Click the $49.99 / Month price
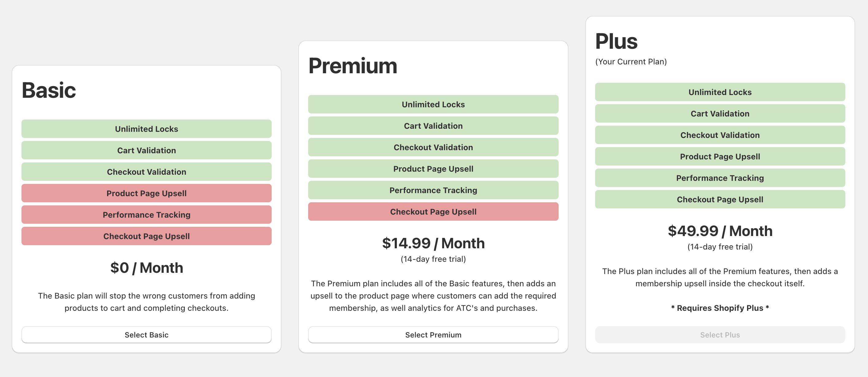The width and height of the screenshot is (868, 377). pyautogui.click(x=720, y=231)
